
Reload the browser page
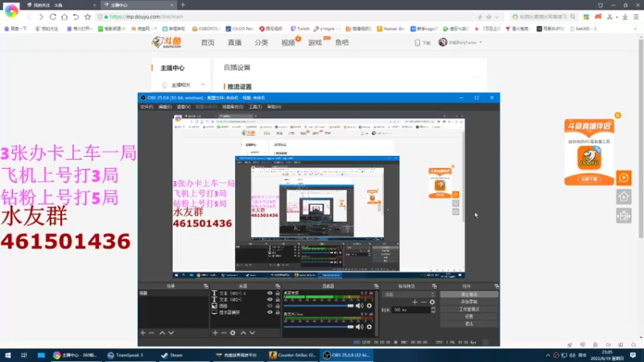(x=53, y=17)
